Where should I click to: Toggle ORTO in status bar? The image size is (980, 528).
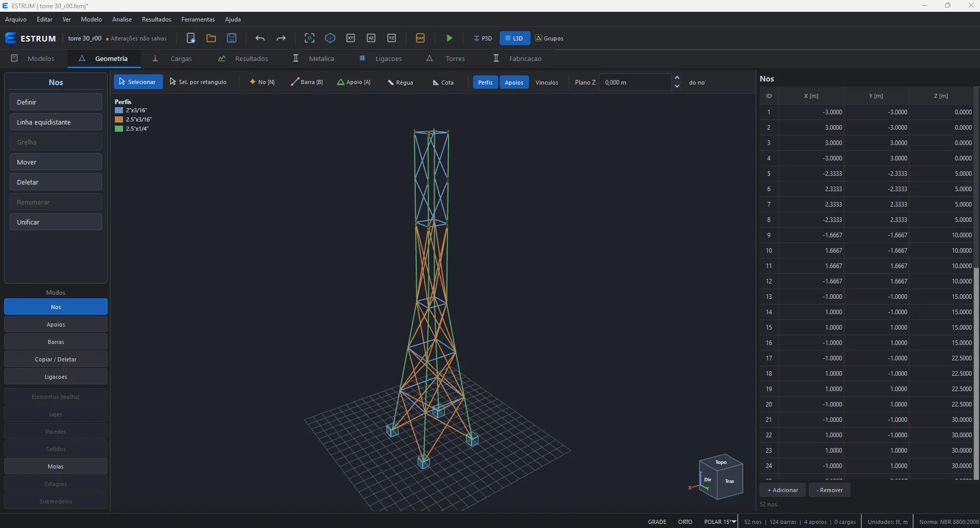coord(685,522)
